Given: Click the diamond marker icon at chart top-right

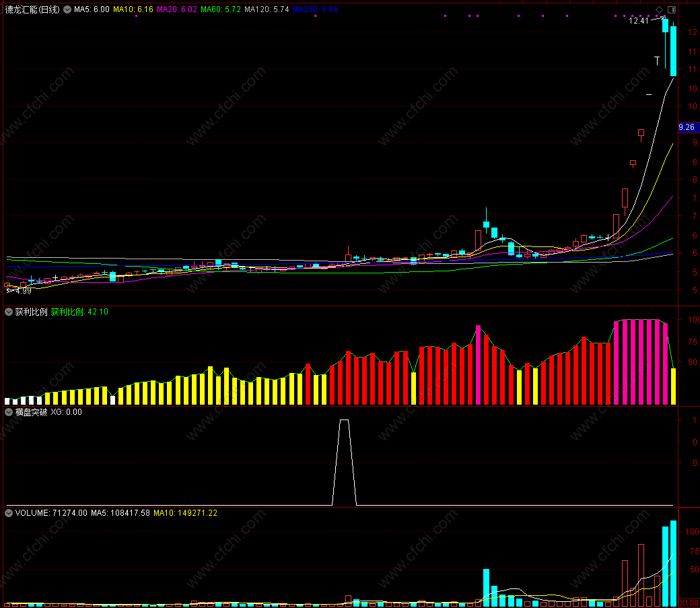Looking at the screenshot, I should (x=659, y=9).
